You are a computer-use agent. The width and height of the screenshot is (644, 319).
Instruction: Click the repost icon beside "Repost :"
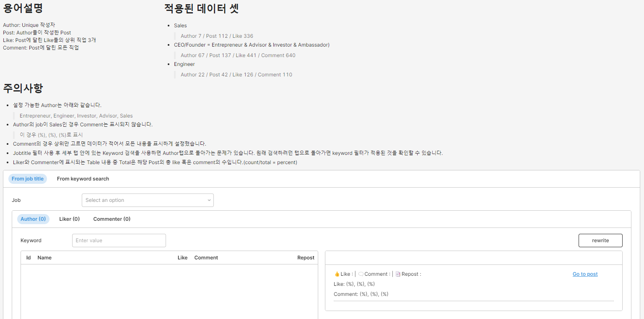tap(398, 274)
